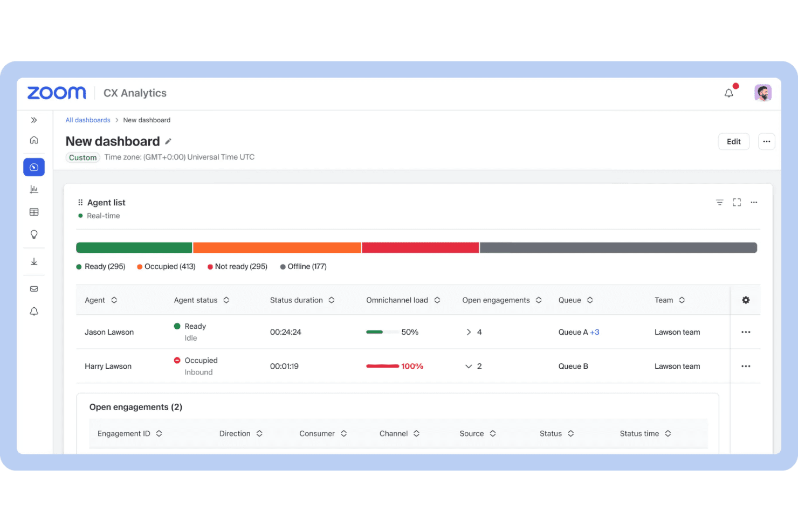Sort engagements by Status time
Viewport: 798px width, 532px height.
point(668,433)
